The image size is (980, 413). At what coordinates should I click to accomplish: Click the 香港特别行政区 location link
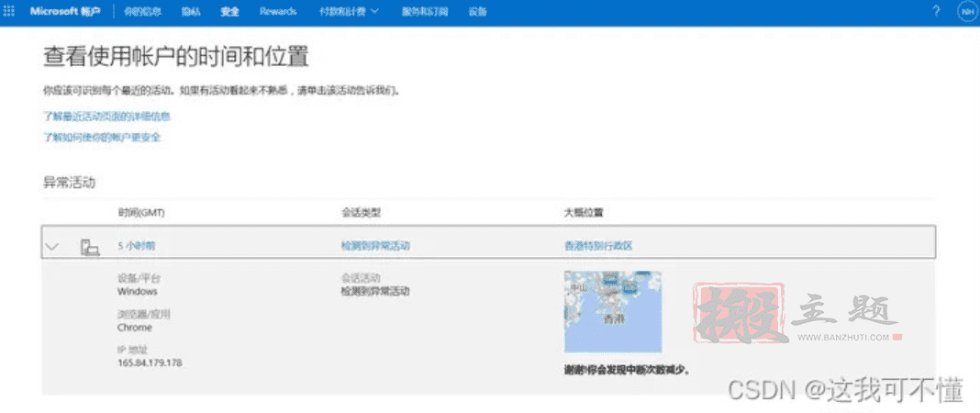point(598,246)
